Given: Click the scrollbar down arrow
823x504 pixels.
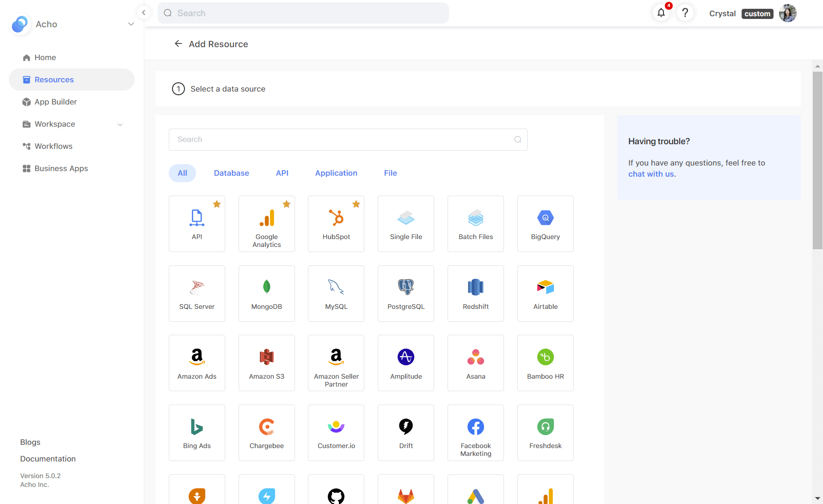Looking at the screenshot, I should tap(817, 499).
